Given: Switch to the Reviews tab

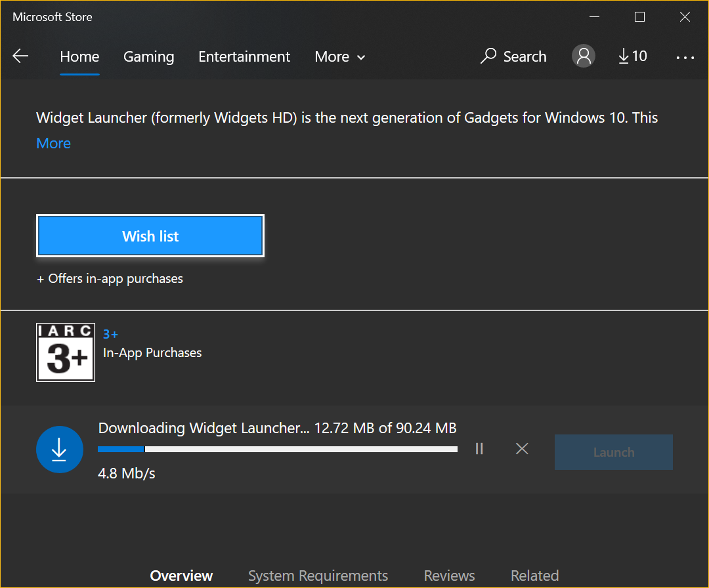Looking at the screenshot, I should [449, 576].
